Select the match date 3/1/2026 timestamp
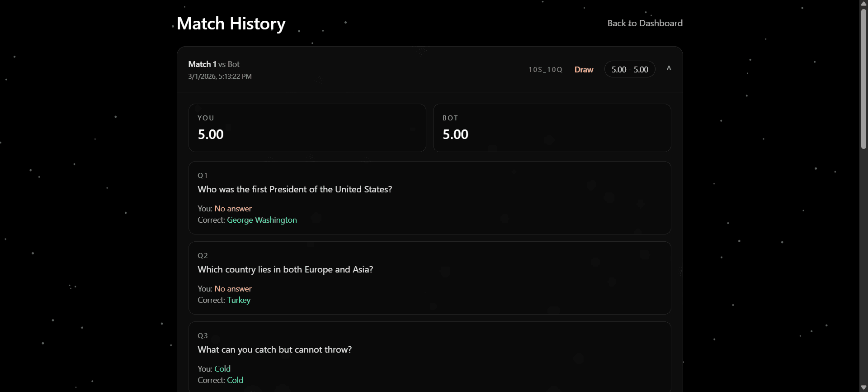Image resolution: width=868 pixels, height=392 pixels. [220, 76]
